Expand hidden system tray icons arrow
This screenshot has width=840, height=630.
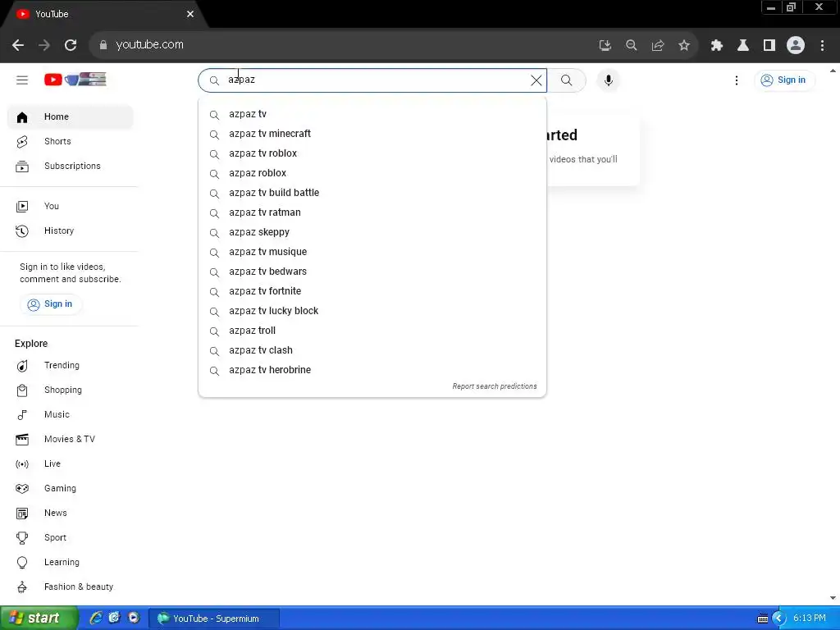click(x=778, y=619)
